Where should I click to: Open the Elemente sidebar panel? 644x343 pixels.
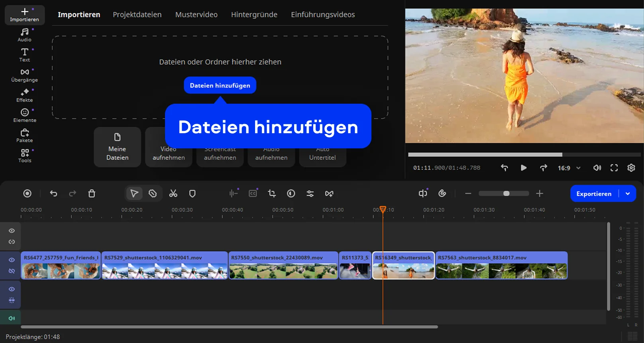point(25,115)
